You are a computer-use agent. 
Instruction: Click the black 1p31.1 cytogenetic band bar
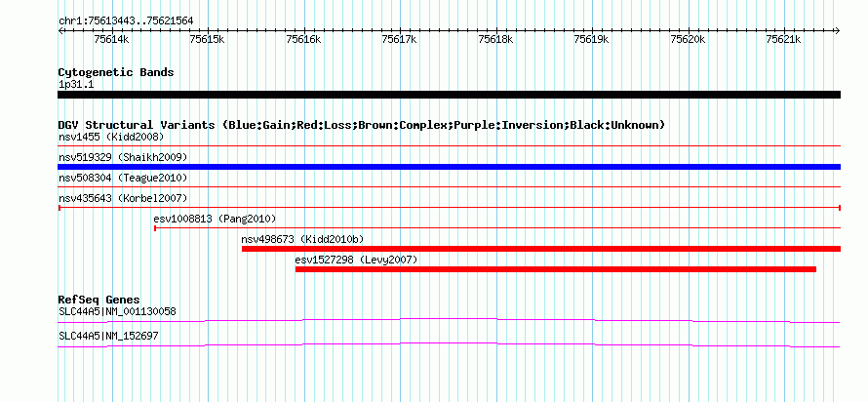point(449,95)
